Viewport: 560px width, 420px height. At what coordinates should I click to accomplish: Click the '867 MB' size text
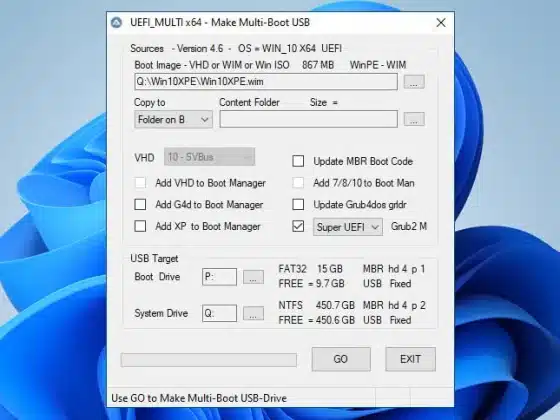[x=318, y=65]
